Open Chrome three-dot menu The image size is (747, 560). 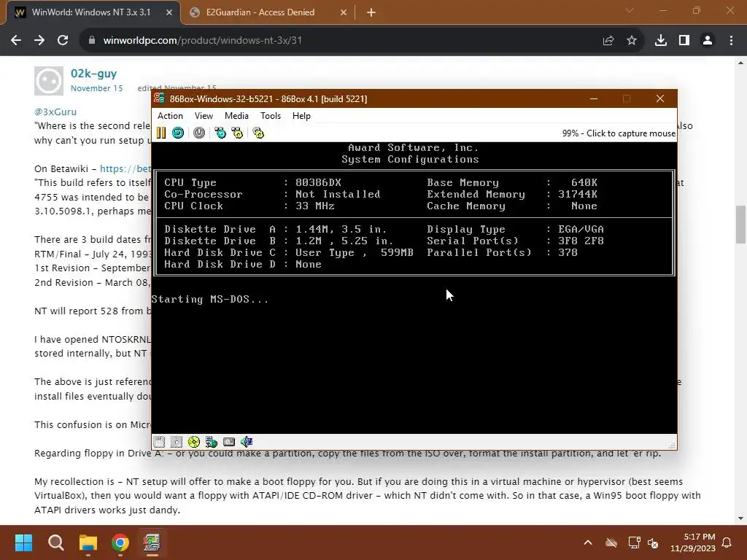731,41
